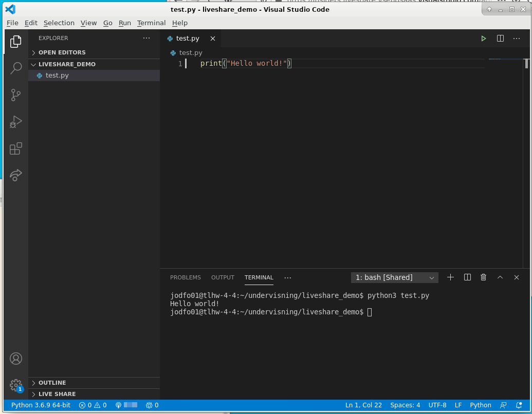The height and width of the screenshot is (414, 532).
Task: Click the keep-above arrow in window title bar
Action: pos(489,9)
